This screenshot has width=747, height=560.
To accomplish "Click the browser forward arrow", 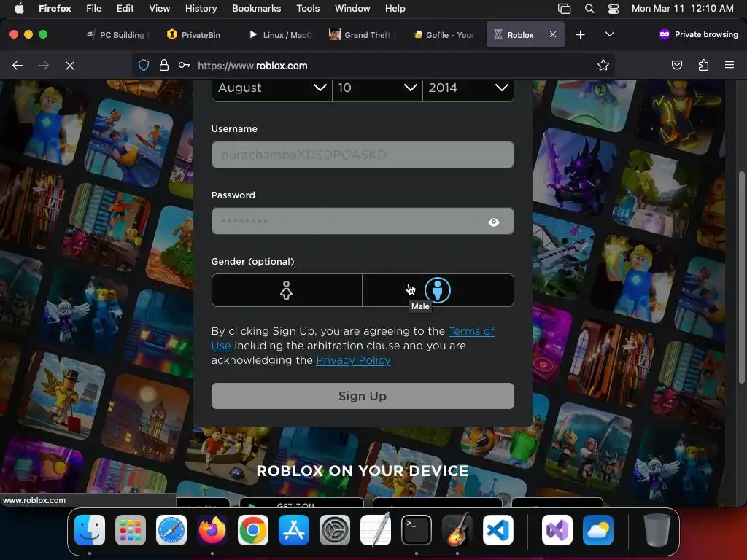I will tap(44, 65).
